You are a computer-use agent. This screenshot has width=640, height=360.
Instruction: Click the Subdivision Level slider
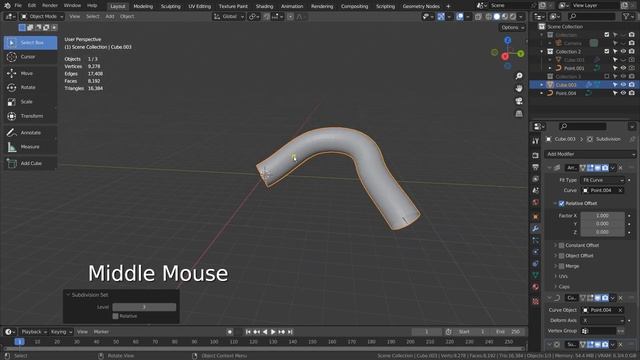(x=144, y=307)
